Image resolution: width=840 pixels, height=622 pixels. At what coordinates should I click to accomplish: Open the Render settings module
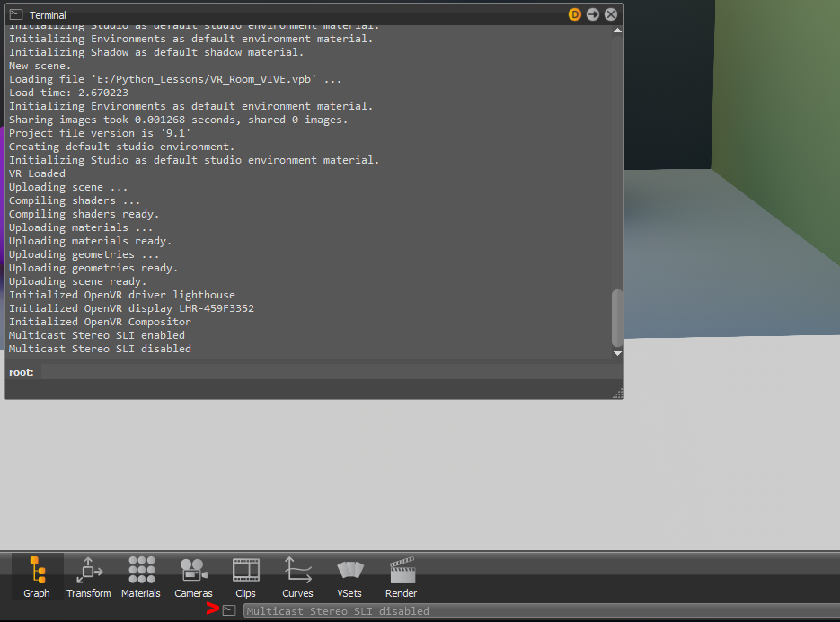pos(402,577)
